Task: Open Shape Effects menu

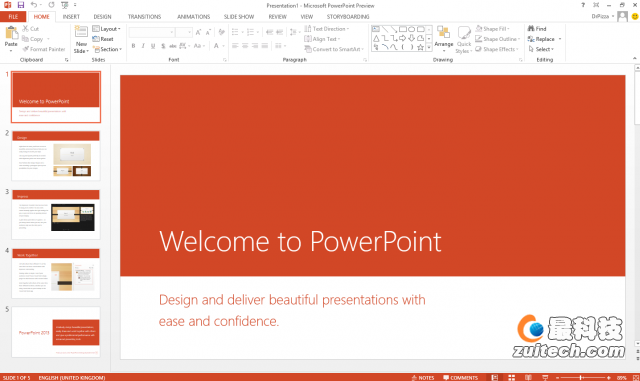Action: [497, 49]
